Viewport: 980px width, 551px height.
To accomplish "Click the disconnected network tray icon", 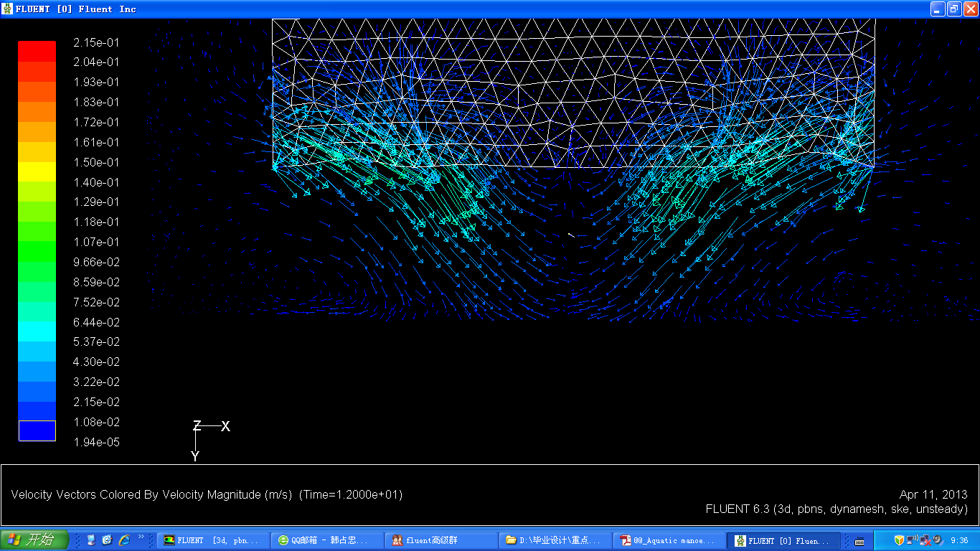I will (x=925, y=540).
